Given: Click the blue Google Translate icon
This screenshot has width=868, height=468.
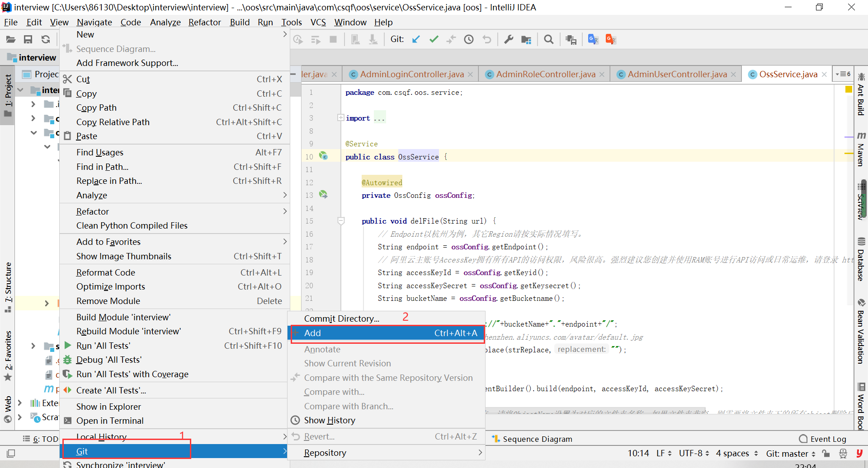Looking at the screenshot, I should 593,40.
